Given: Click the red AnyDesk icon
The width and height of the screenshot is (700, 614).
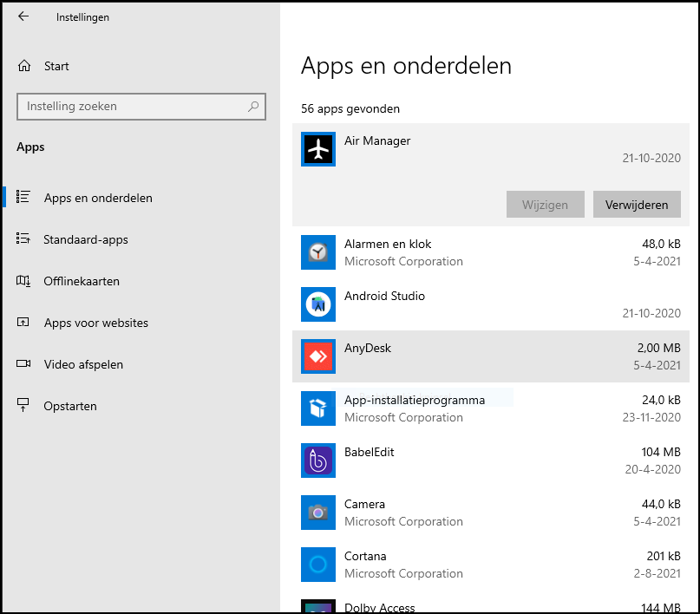Looking at the screenshot, I should pyautogui.click(x=317, y=356).
